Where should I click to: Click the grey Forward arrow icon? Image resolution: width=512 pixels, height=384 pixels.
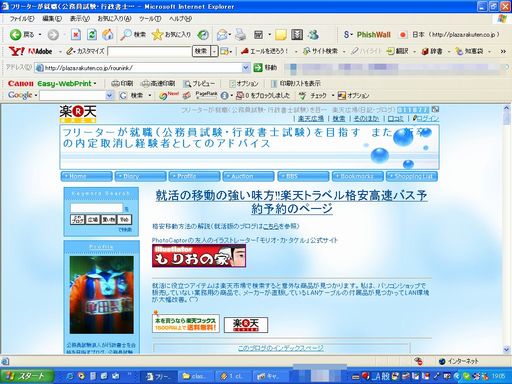[53, 34]
